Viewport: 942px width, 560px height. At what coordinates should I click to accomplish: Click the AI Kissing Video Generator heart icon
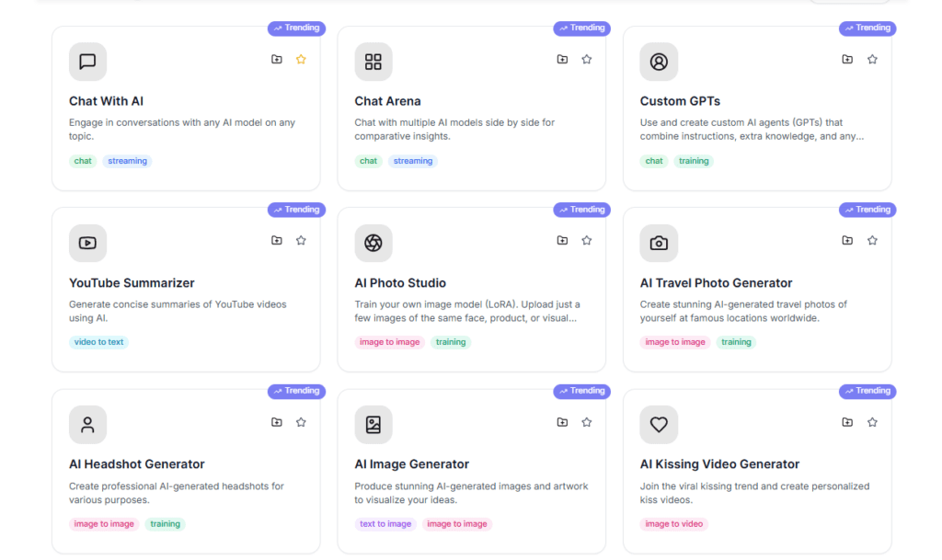pyautogui.click(x=659, y=424)
